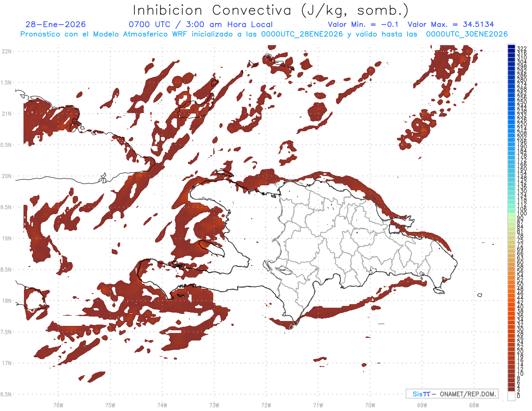532x411 pixels.
Task: Click the pale green colorbar swatch beside 100
Action: (x=512, y=215)
